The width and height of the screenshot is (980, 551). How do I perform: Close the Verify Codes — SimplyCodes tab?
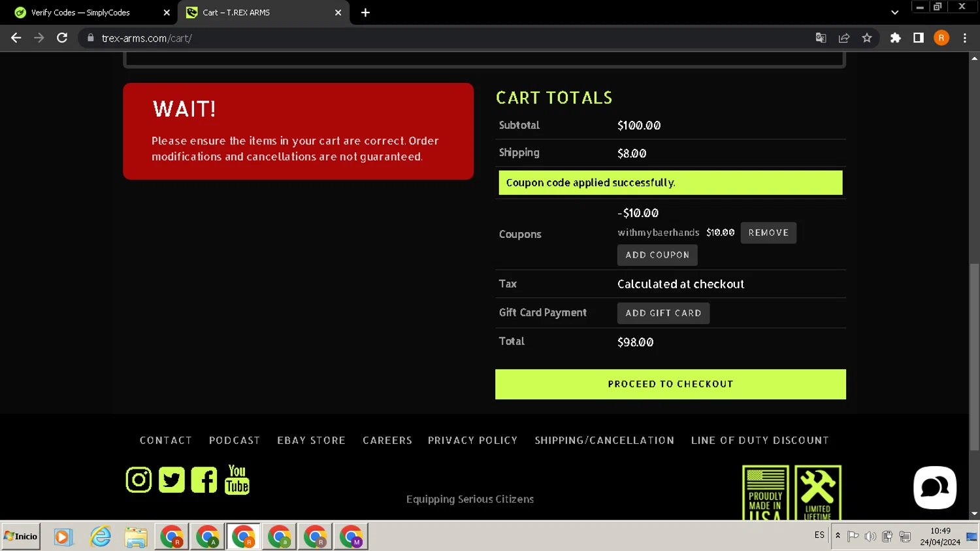[167, 12]
